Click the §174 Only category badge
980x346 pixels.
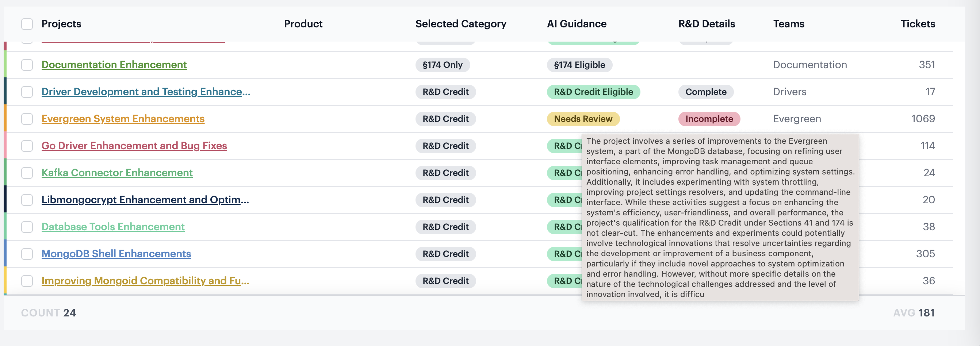[443, 65]
